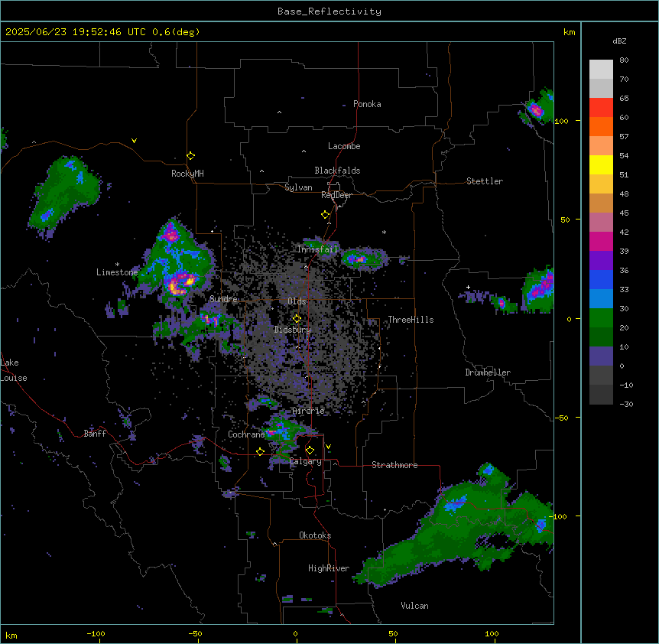Click the Airdrie label

(309, 411)
